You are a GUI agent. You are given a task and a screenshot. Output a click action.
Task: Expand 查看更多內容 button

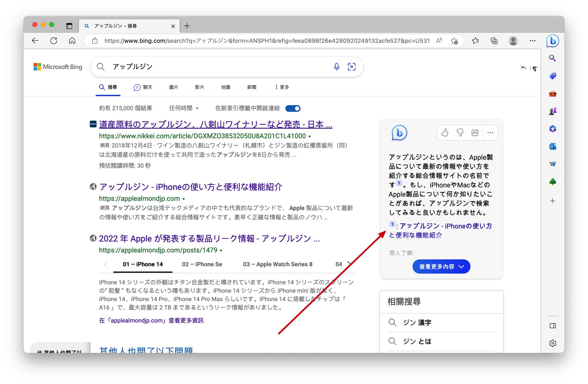[441, 266]
